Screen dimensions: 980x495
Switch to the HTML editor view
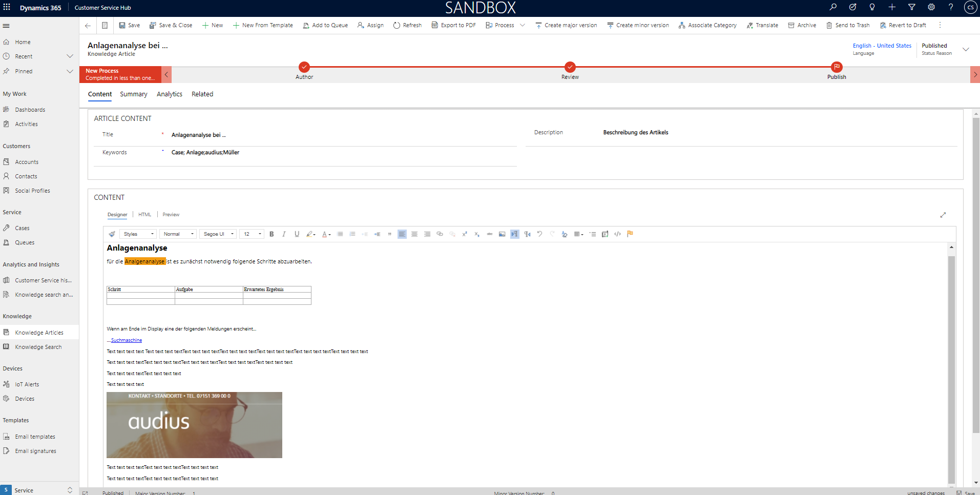(x=144, y=214)
